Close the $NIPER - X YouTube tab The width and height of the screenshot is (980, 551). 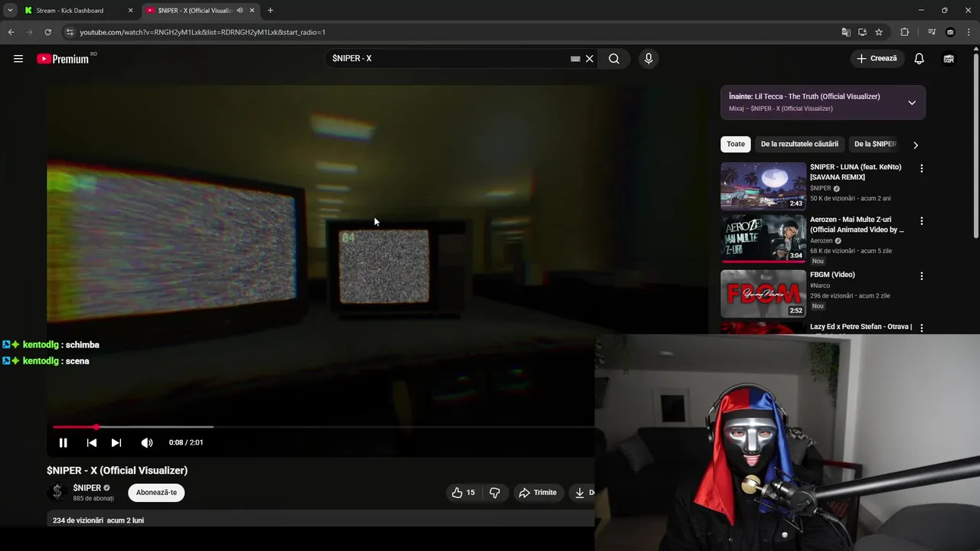tap(252, 11)
